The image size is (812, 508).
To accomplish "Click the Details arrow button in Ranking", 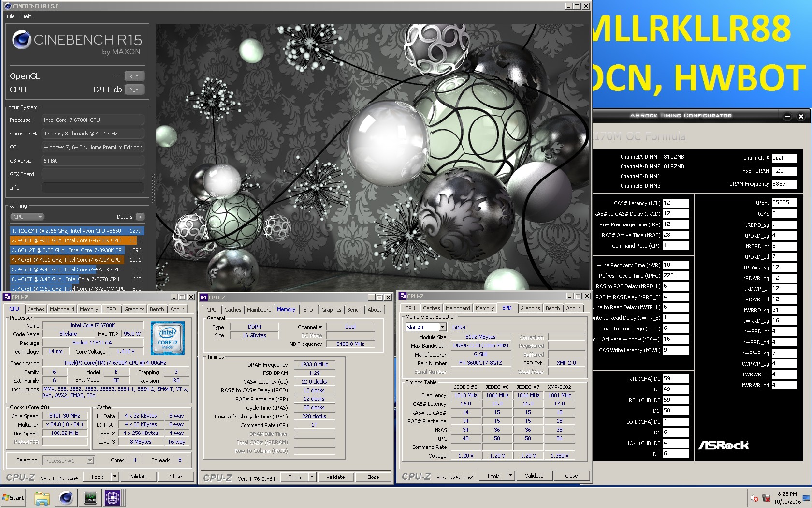I will [x=140, y=217].
